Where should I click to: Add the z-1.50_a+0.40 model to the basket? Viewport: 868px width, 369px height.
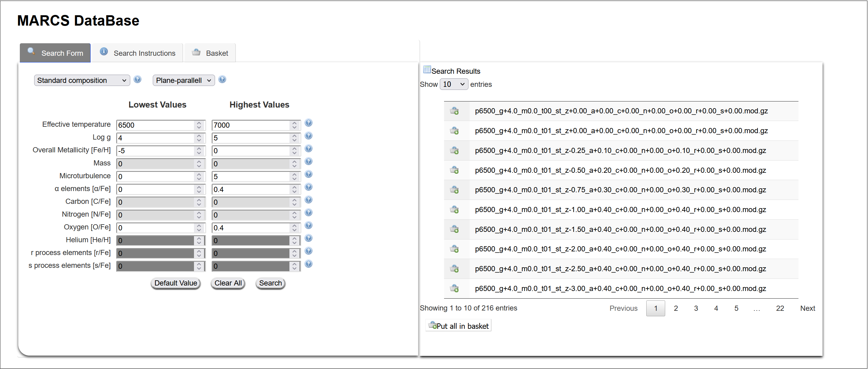454,229
